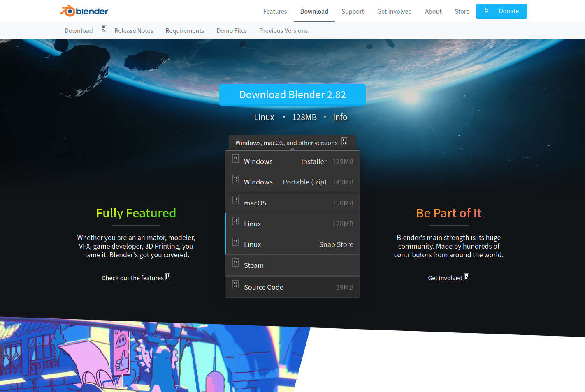Click the icon next to Download submenu
The height and width of the screenshot is (392, 585).
104,29
